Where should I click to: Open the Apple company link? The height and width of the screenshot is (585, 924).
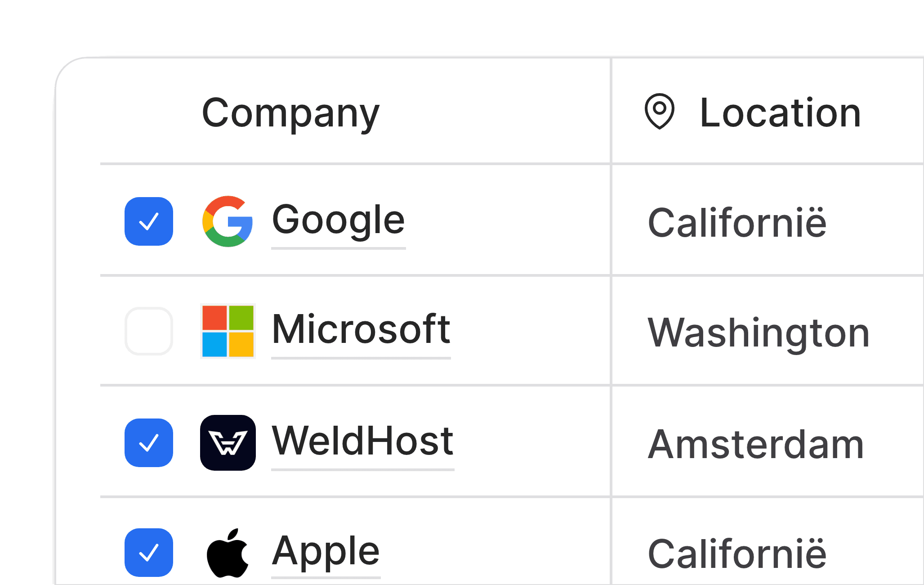(326, 553)
